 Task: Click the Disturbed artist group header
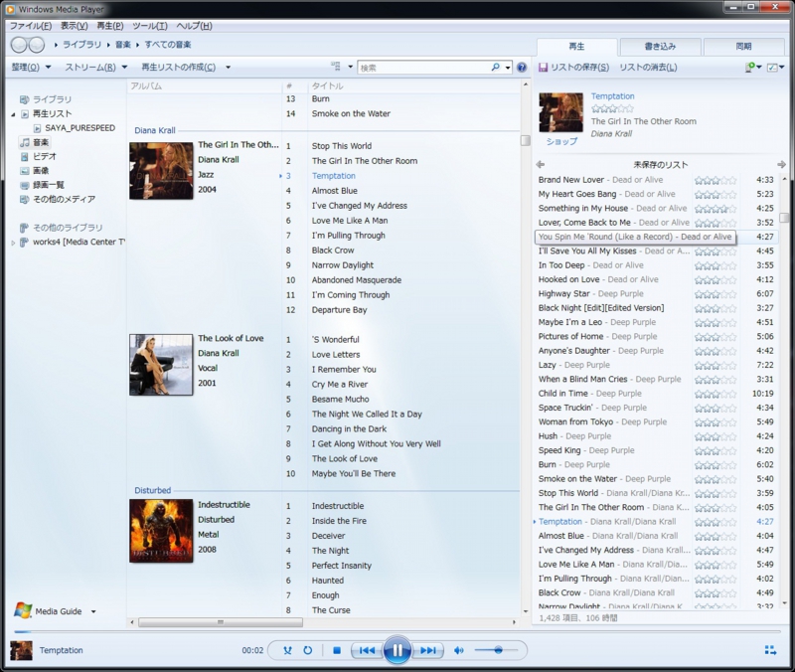coord(153,490)
